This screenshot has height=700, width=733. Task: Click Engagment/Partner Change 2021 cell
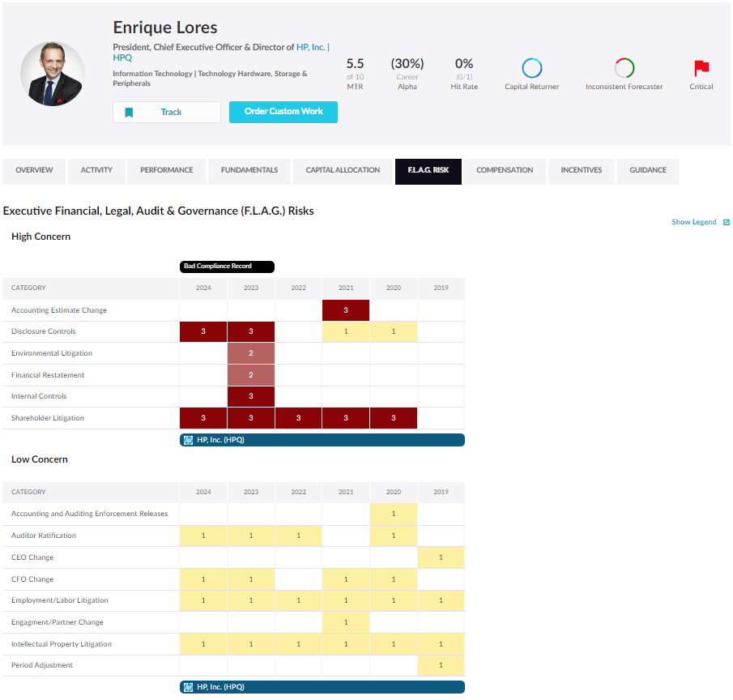(346, 622)
